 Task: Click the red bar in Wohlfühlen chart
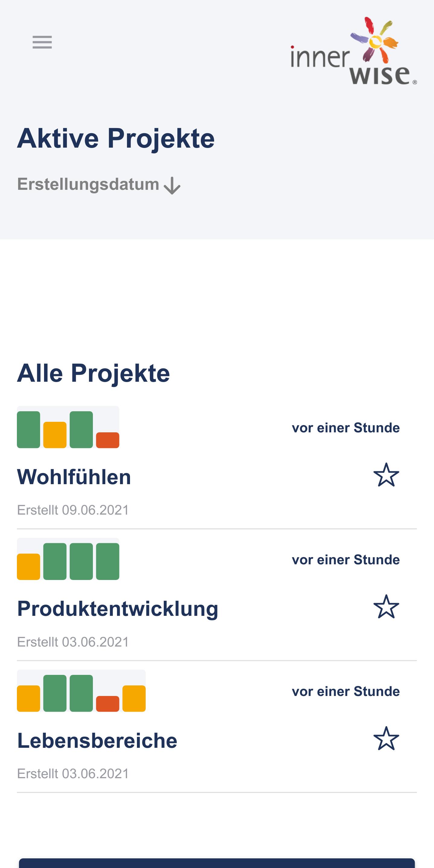pos(108,440)
